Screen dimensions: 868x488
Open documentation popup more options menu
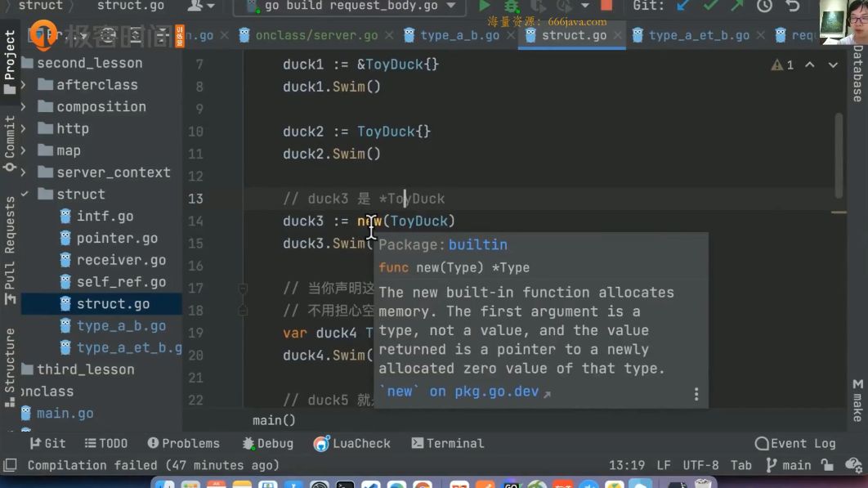pyautogui.click(x=696, y=394)
